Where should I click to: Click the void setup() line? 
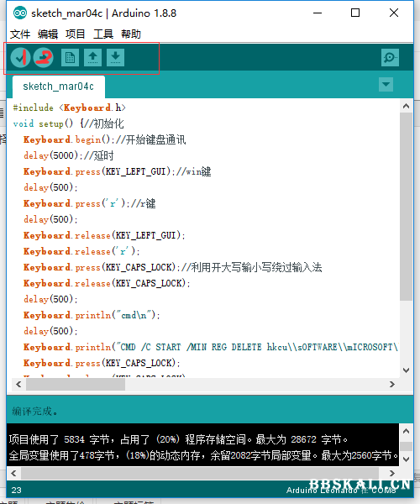(68, 123)
